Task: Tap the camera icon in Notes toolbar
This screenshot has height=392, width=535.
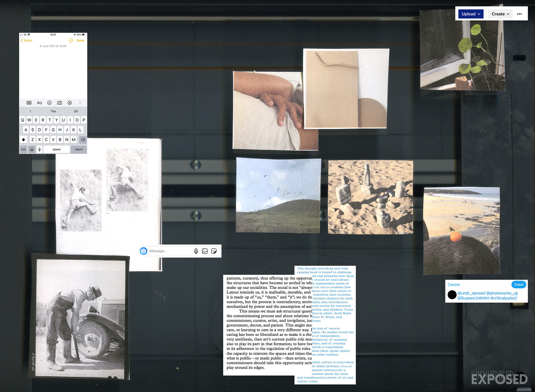Action: 59,103
